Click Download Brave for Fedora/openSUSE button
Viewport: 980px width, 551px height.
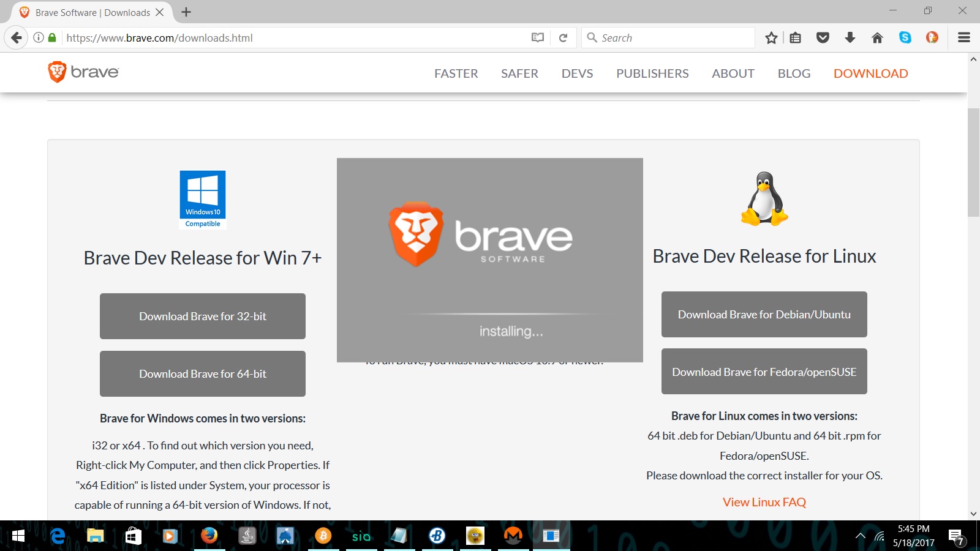pyautogui.click(x=764, y=372)
